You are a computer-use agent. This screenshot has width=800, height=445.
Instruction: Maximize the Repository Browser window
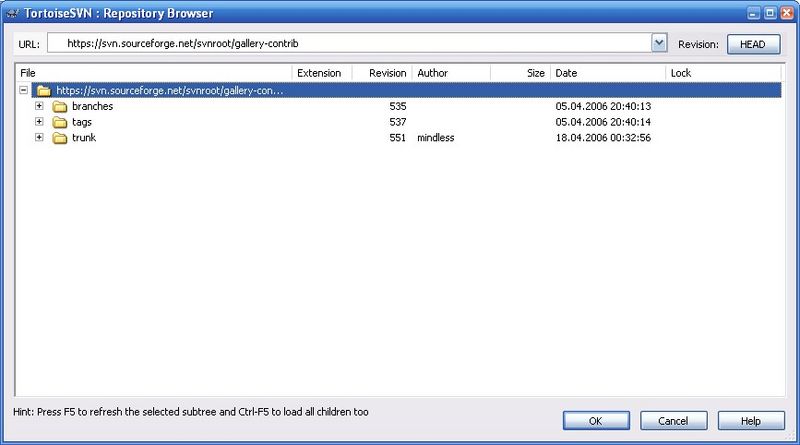coord(770,13)
